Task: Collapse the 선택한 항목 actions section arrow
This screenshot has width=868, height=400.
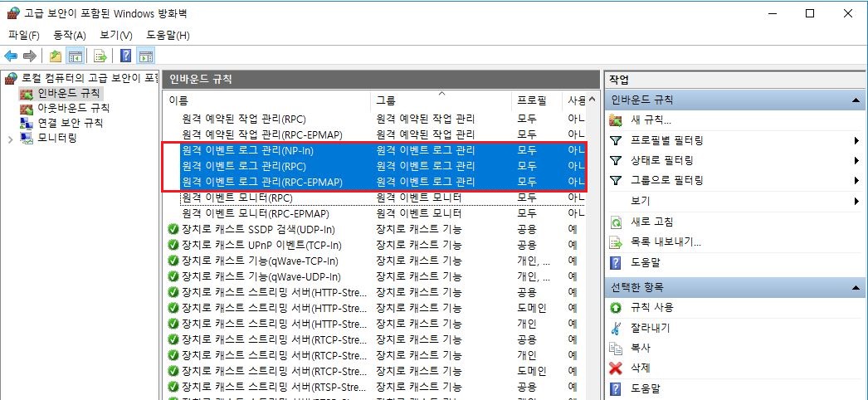Action: pyautogui.click(x=856, y=288)
